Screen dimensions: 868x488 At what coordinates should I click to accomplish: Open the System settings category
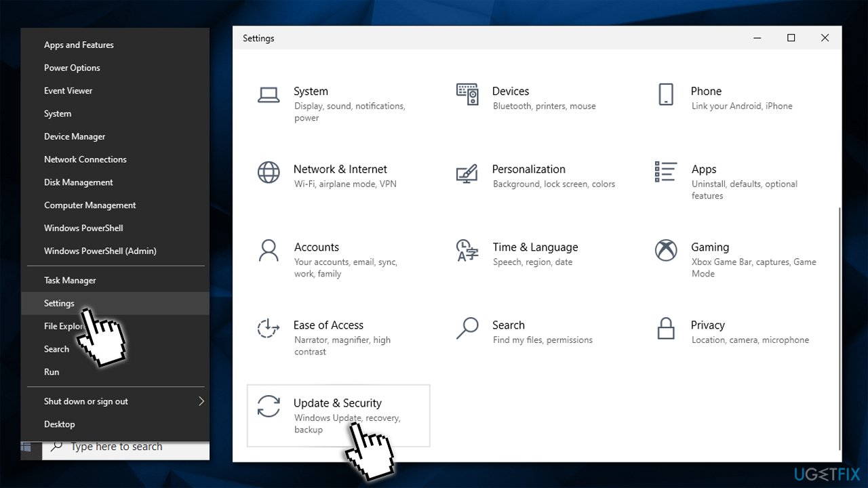coord(338,104)
